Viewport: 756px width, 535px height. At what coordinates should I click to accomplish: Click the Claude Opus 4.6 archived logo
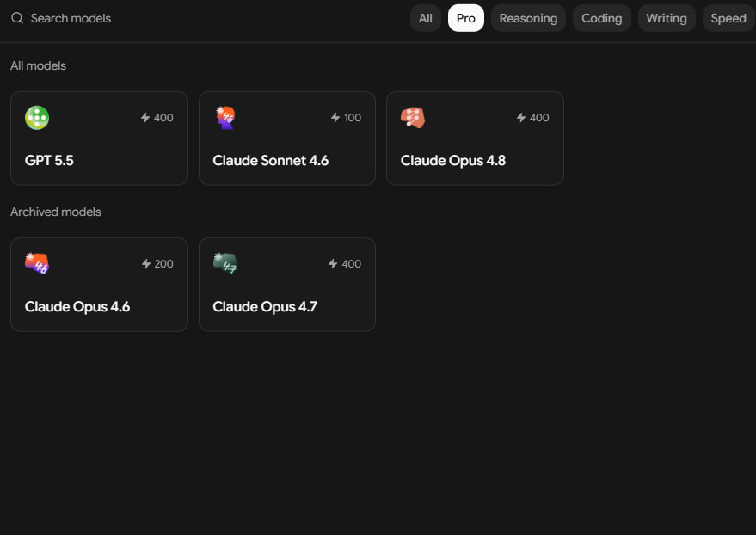click(37, 264)
